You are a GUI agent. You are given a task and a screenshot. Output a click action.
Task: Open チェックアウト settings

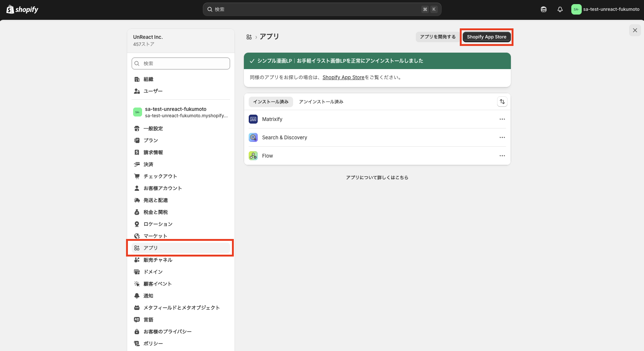[x=181, y=176]
